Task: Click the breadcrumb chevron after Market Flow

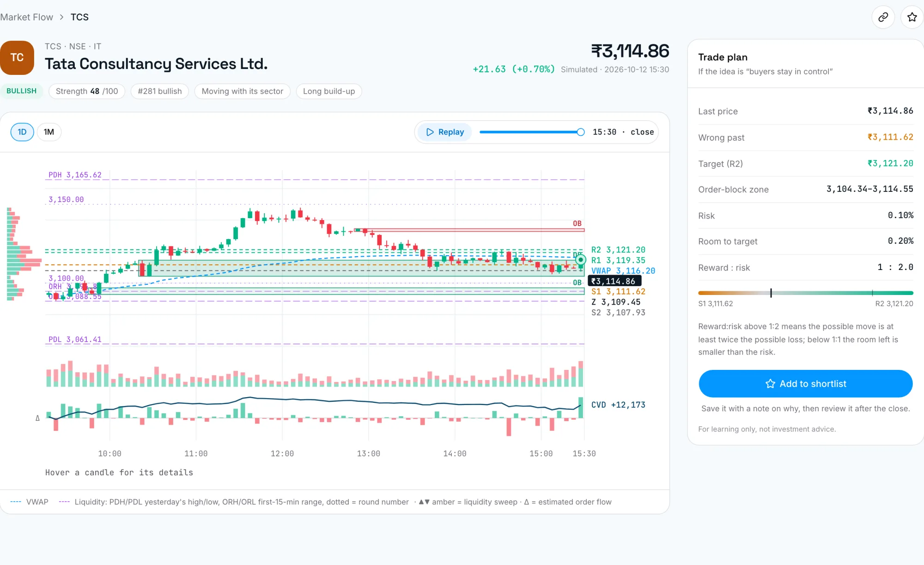Action: pos(61,17)
